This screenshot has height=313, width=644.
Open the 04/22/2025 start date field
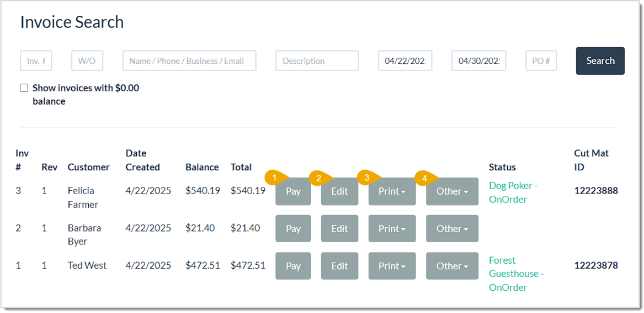pos(405,61)
